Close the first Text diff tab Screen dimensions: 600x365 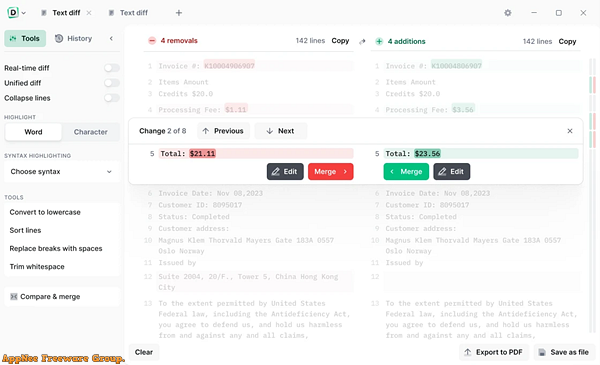[x=89, y=13]
